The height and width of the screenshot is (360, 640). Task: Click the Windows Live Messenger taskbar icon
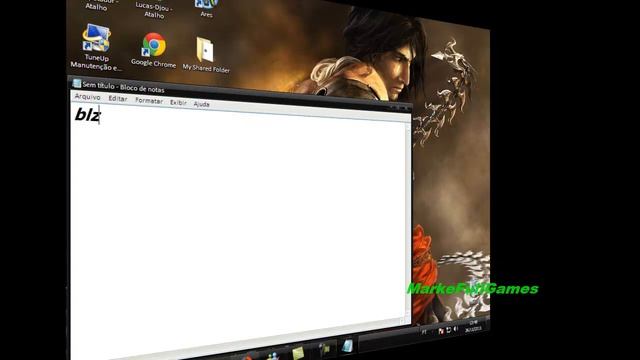tap(273, 356)
